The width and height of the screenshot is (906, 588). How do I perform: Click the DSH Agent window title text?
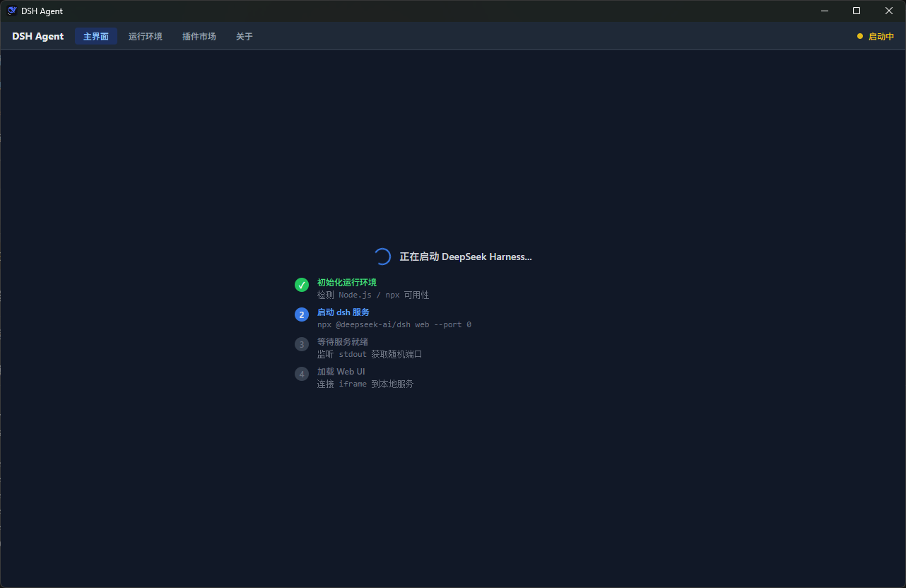click(42, 11)
